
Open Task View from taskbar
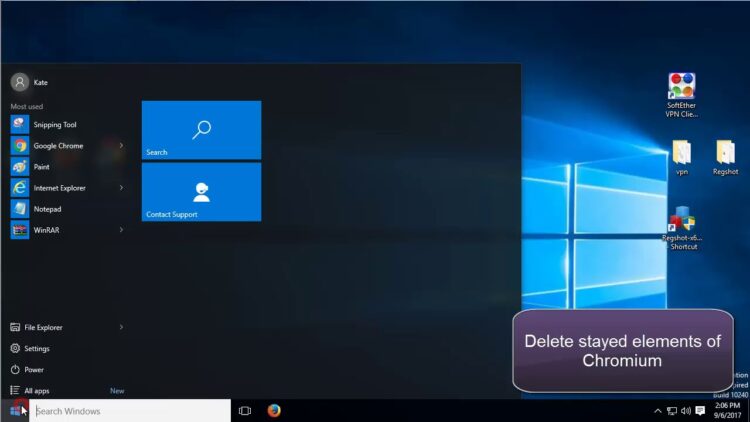coord(245,411)
